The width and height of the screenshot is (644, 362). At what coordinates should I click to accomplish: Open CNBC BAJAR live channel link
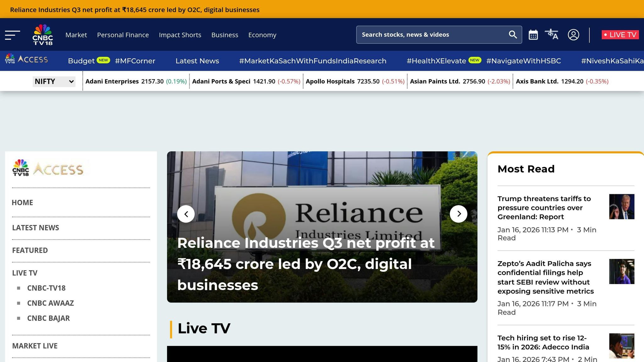pyautogui.click(x=48, y=318)
